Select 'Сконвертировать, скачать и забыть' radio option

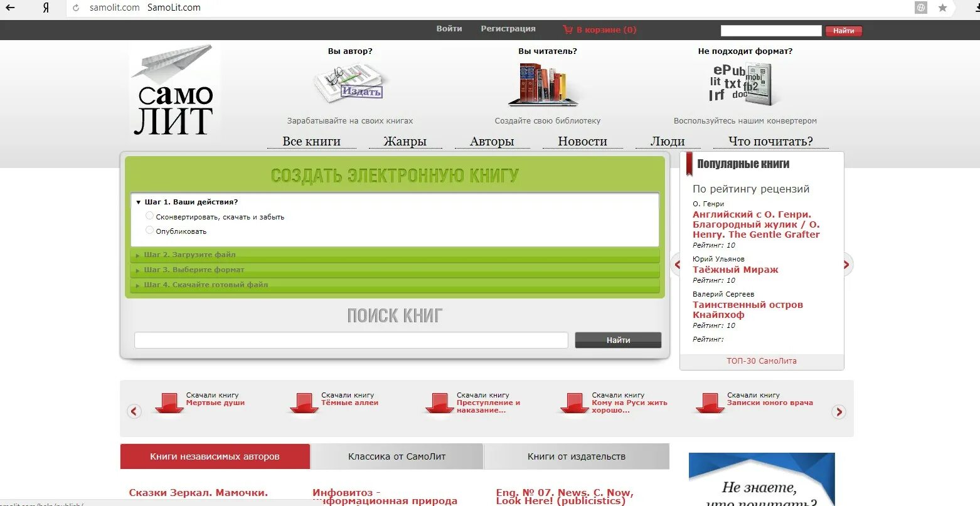pos(149,216)
